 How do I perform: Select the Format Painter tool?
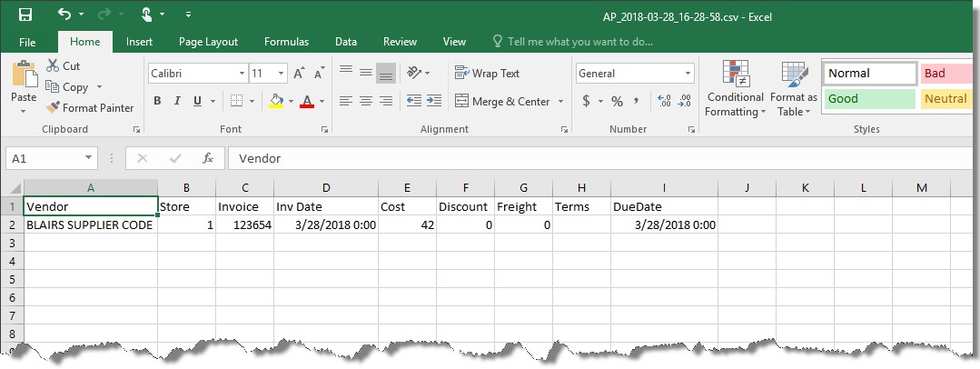(x=89, y=107)
